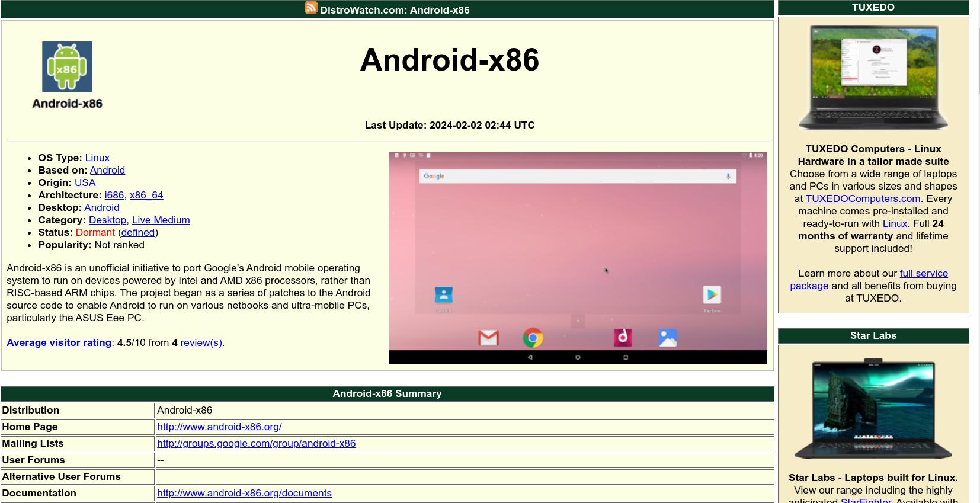Screen dimensions: 980x503
Task: Open the android-x86.org home page link
Action: 219,427
